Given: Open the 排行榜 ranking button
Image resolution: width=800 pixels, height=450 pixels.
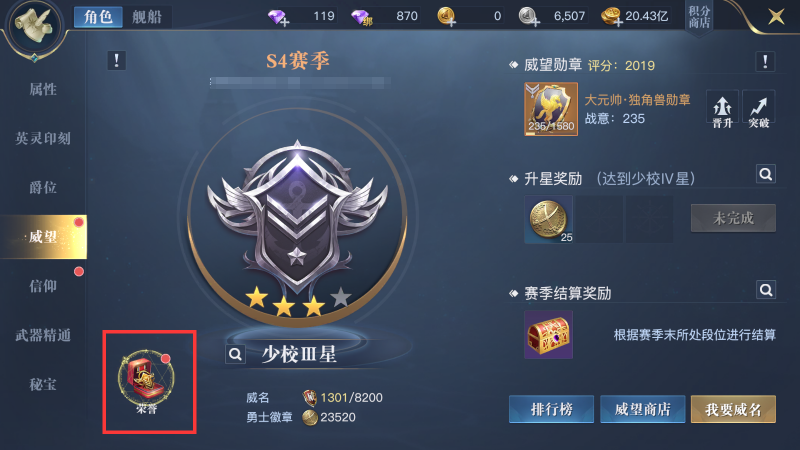Looking at the screenshot, I should 552,409.
